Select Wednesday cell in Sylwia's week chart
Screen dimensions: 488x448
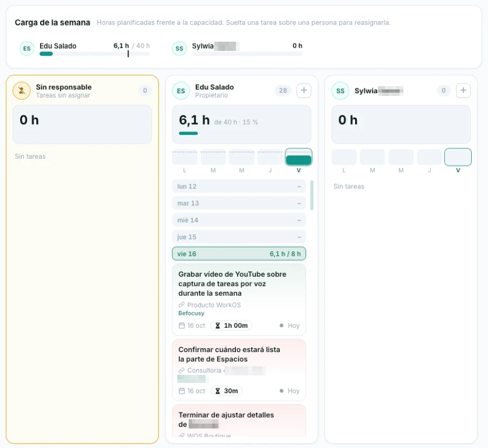point(401,157)
